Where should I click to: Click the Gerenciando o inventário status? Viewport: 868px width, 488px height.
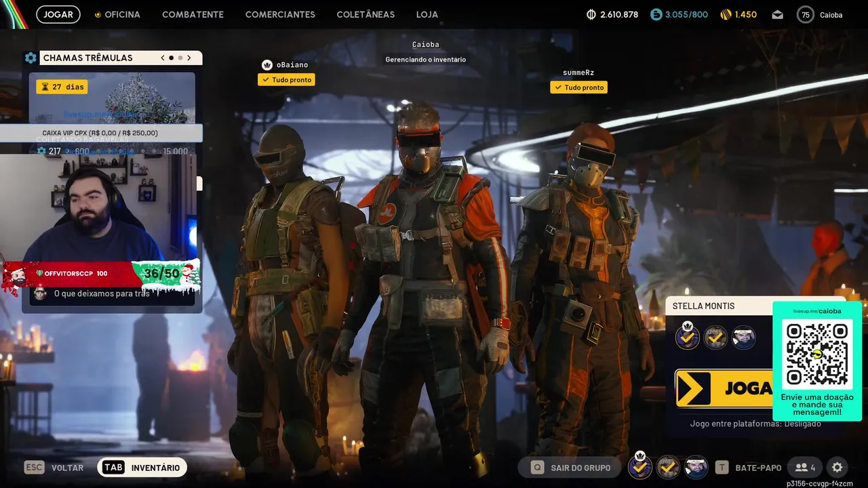426,60
